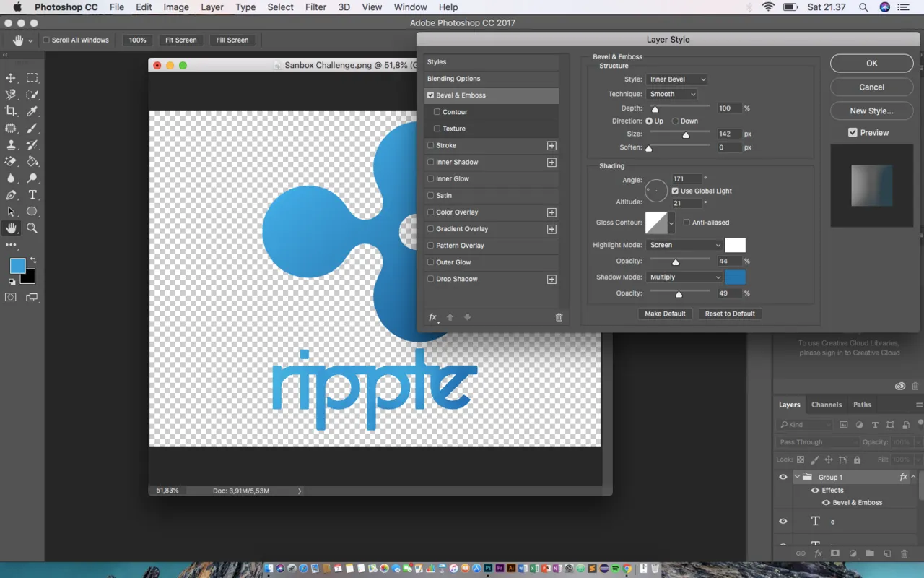The image size is (924, 578).
Task: Select the Brush tool
Action: (32, 128)
